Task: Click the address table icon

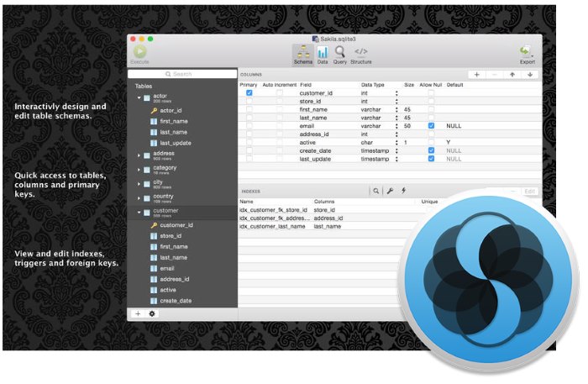Action: coord(147,155)
